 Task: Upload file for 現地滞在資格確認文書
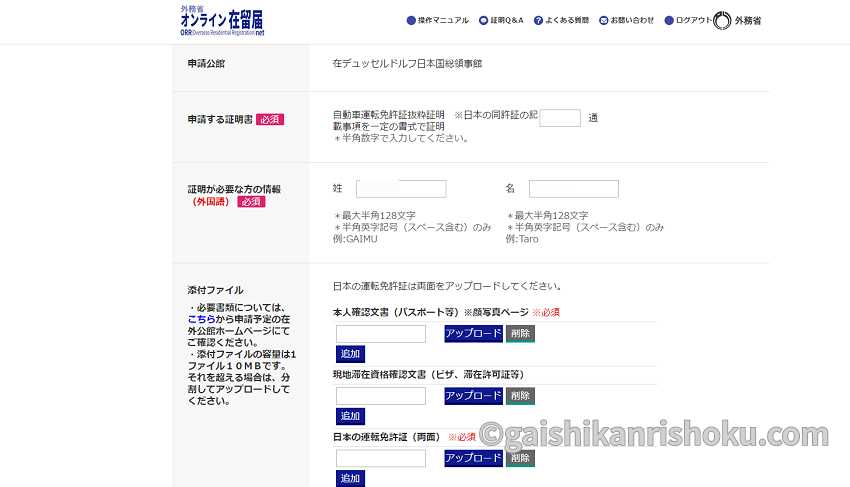tap(473, 396)
